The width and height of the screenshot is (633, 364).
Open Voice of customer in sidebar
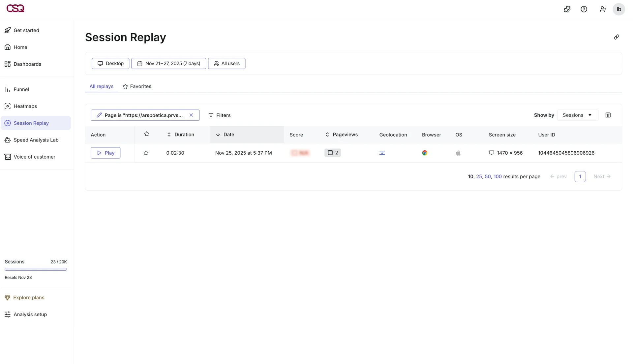[36, 157]
